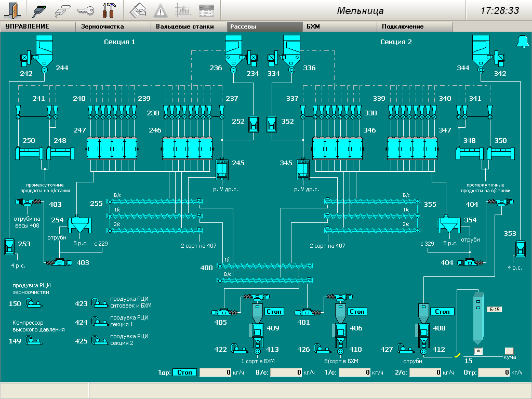The width and height of the screenshot is (532, 399).
Task: Select fan unit 245 icon
Action: click(222, 168)
